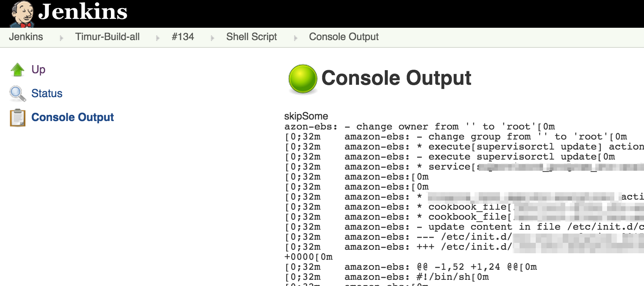This screenshot has width=644, height=286.
Task: Expand arrow after #134 breadcrumb
Action: [x=212, y=38]
